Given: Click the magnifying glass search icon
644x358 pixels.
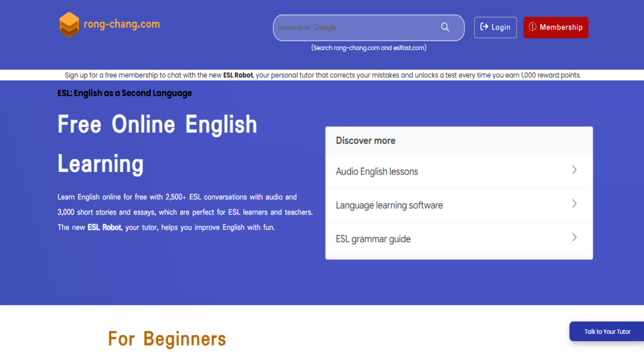Looking at the screenshot, I should [x=445, y=27].
